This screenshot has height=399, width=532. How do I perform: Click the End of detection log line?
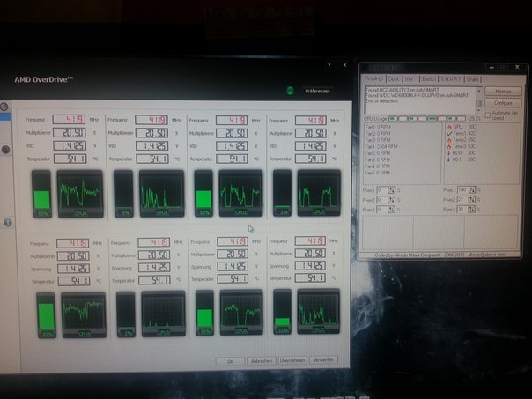[x=381, y=101]
